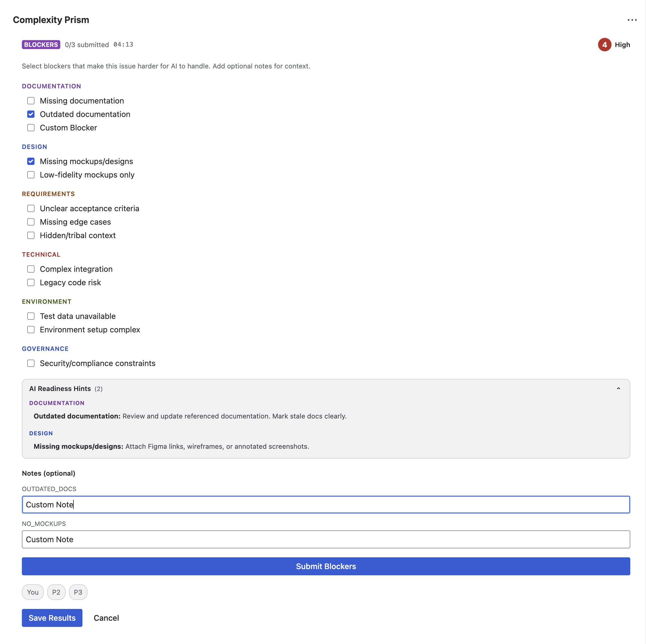
Task: Uncheck Missing mockups/designs
Action: (x=31, y=162)
